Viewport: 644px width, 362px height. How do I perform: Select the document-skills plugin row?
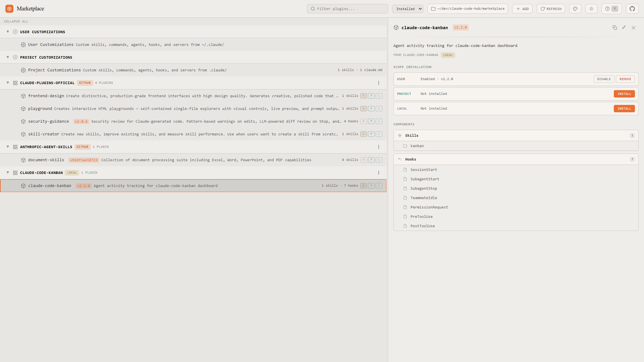click(x=193, y=160)
